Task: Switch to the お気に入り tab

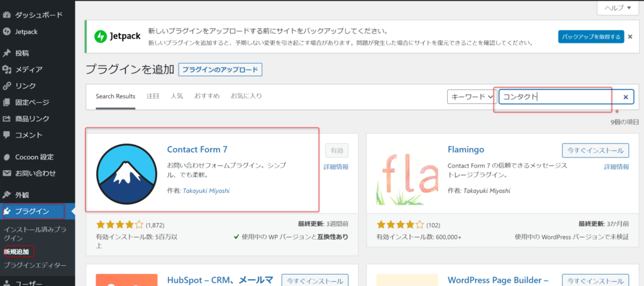Action: [x=247, y=96]
